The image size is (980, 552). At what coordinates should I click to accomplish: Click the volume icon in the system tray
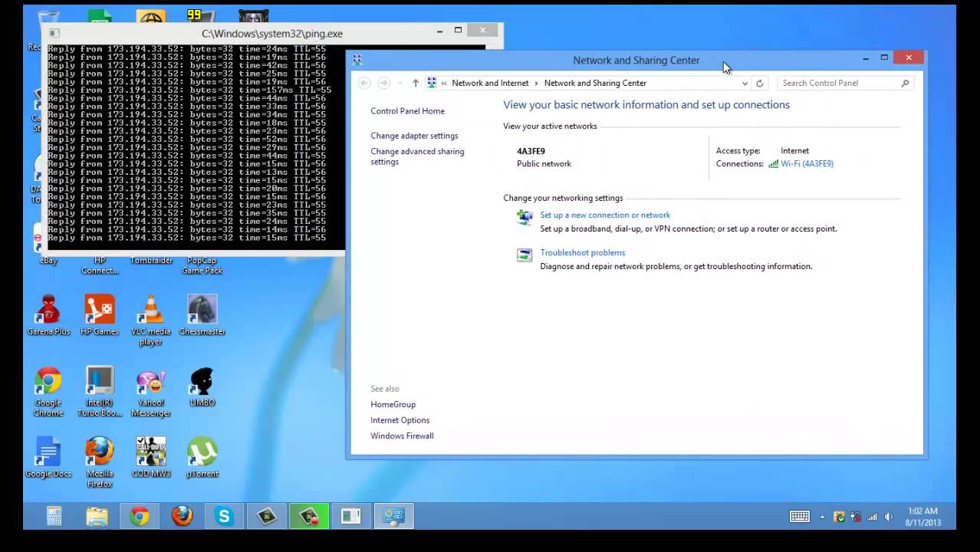(889, 517)
